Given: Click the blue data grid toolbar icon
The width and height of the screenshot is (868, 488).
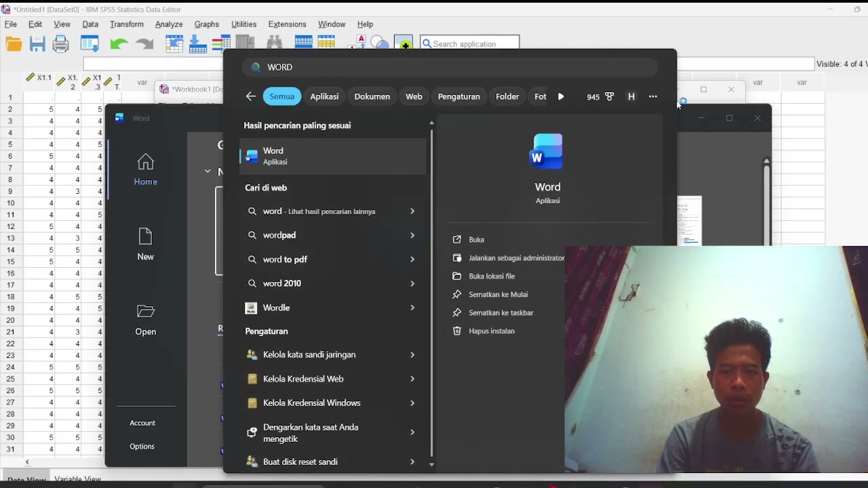Looking at the screenshot, I should click(303, 43).
